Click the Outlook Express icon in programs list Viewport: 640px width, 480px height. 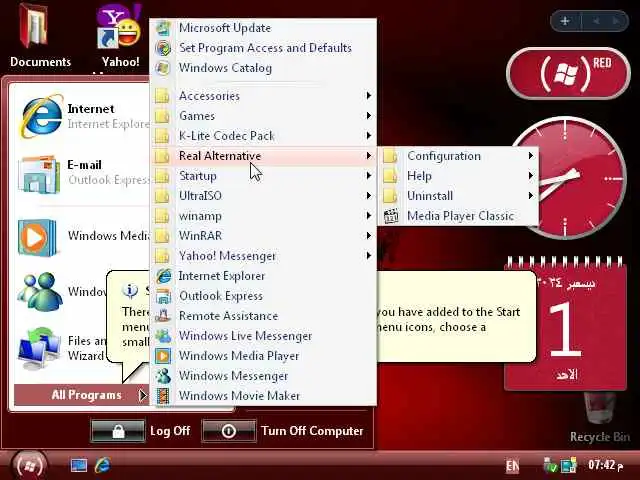(x=163, y=296)
